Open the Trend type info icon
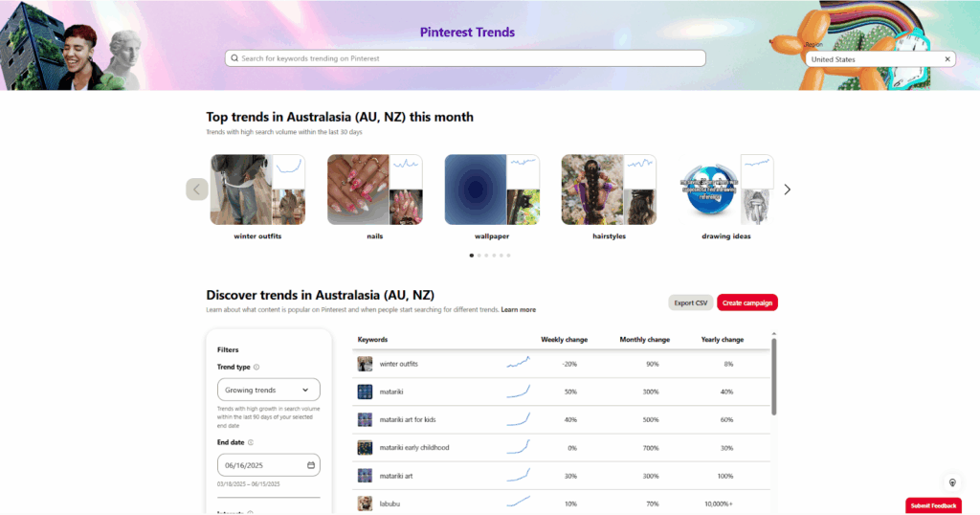The width and height of the screenshot is (980, 515). coord(256,367)
